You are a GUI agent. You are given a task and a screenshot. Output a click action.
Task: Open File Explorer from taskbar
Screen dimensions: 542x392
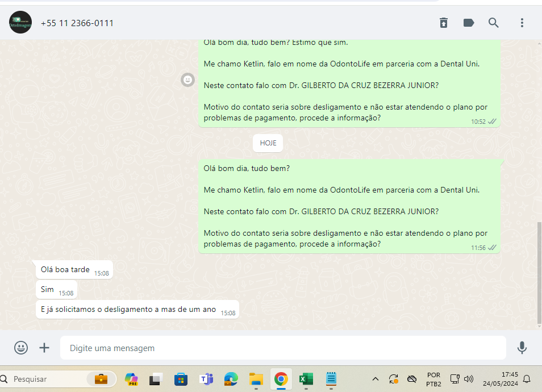pos(256,379)
